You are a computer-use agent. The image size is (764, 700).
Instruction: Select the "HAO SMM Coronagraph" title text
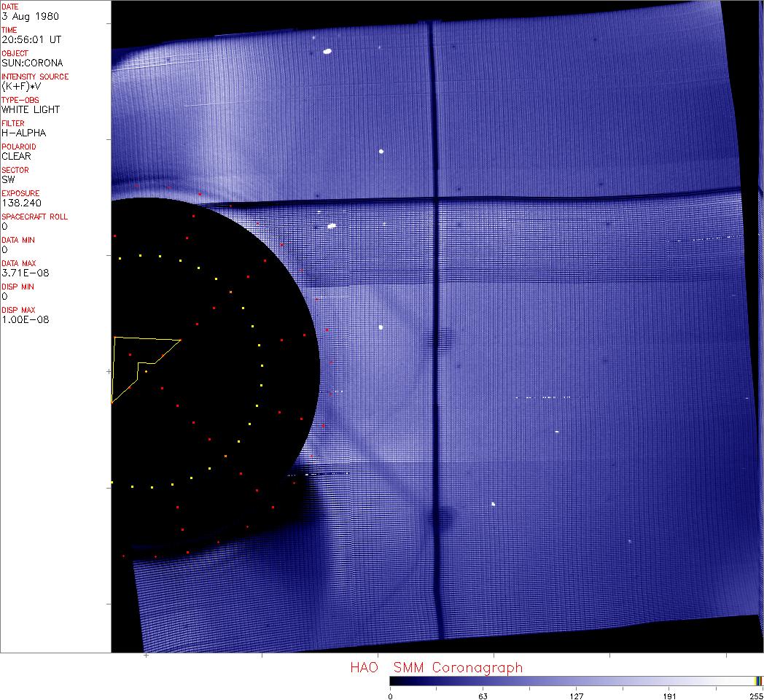coord(436,667)
